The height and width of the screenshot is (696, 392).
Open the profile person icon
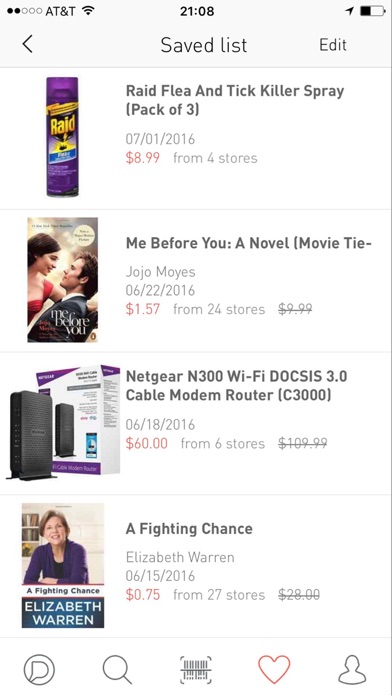tap(352, 669)
